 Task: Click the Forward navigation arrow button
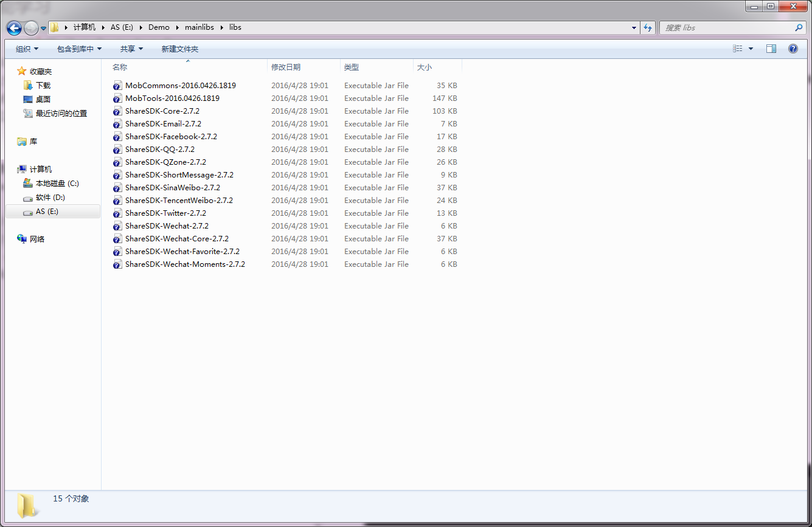click(31, 28)
